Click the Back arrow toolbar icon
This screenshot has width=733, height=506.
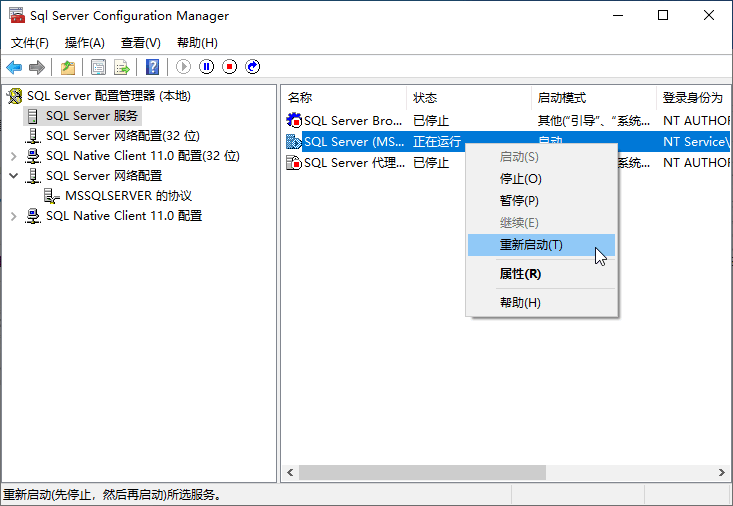14,67
